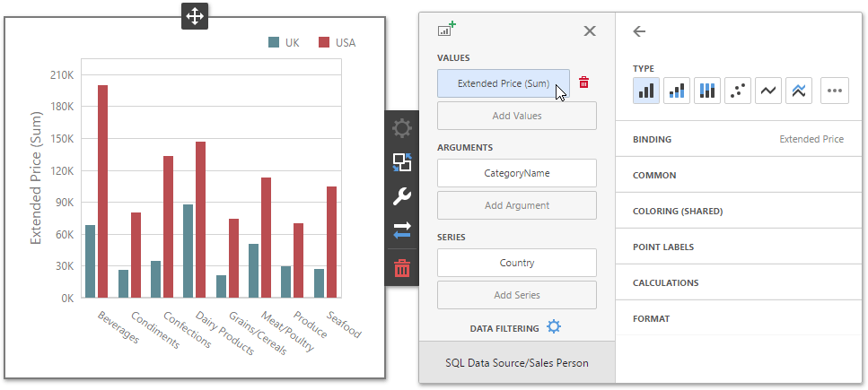Go back using the left arrow
Screen dimensions: 868x390
click(x=639, y=31)
